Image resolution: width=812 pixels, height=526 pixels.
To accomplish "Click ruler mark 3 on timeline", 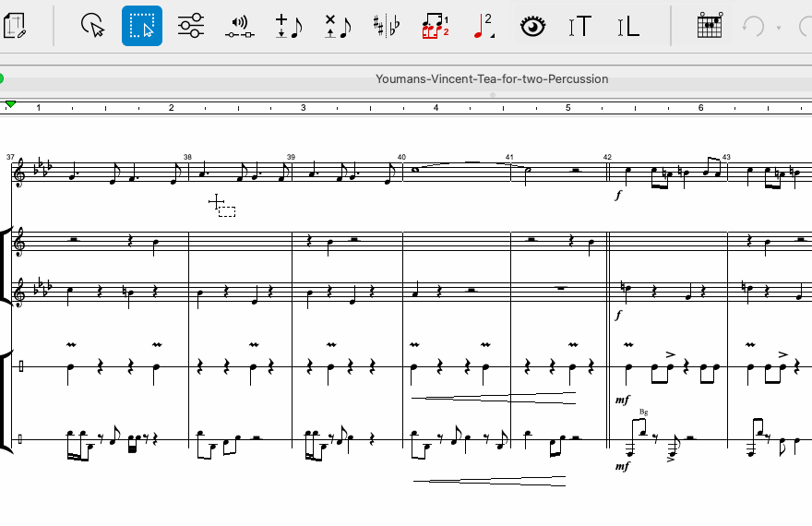I will 304,108.
